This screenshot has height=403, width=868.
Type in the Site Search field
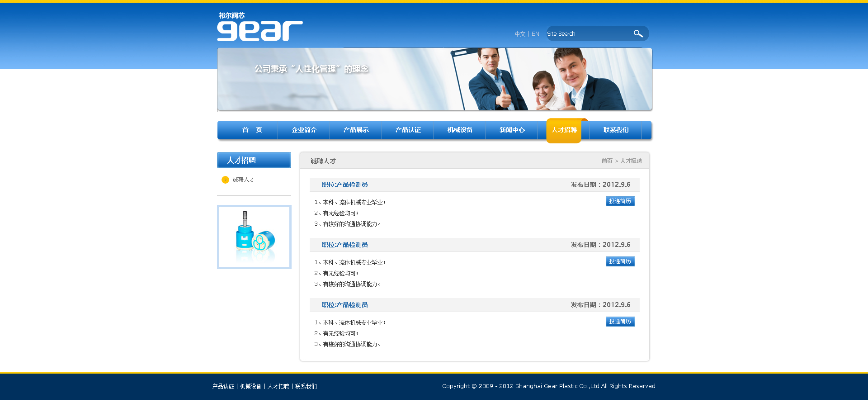[x=588, y=34]
